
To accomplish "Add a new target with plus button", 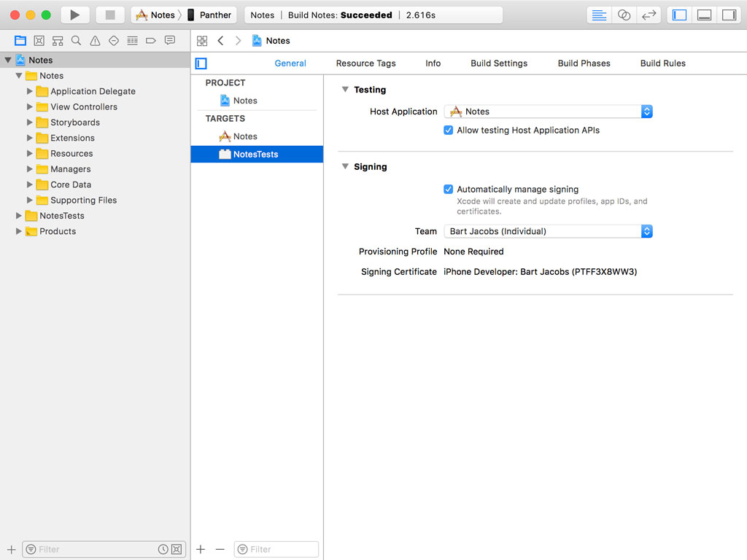I will [201, 549].
